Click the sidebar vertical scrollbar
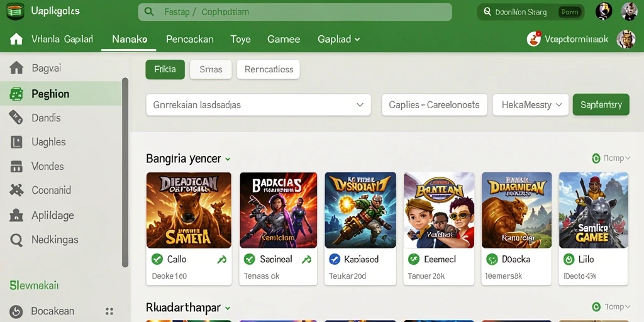The height and width of the screenshot is (322, 644). (125, 172)
